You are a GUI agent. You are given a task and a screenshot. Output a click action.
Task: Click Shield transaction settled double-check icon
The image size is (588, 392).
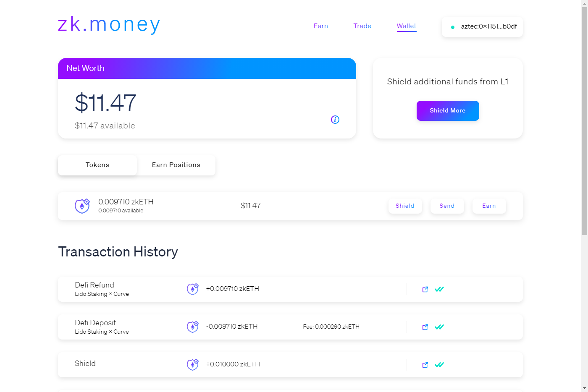click(439, 365)
